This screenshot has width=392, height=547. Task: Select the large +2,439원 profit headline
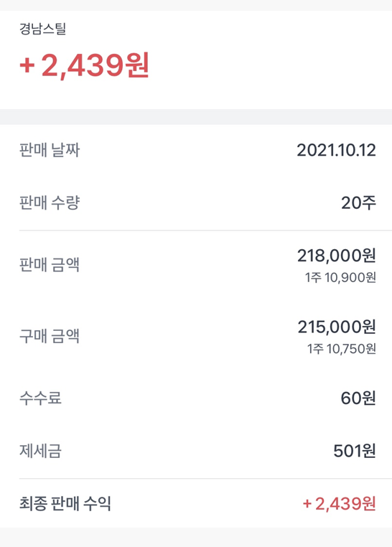(85, 65)
